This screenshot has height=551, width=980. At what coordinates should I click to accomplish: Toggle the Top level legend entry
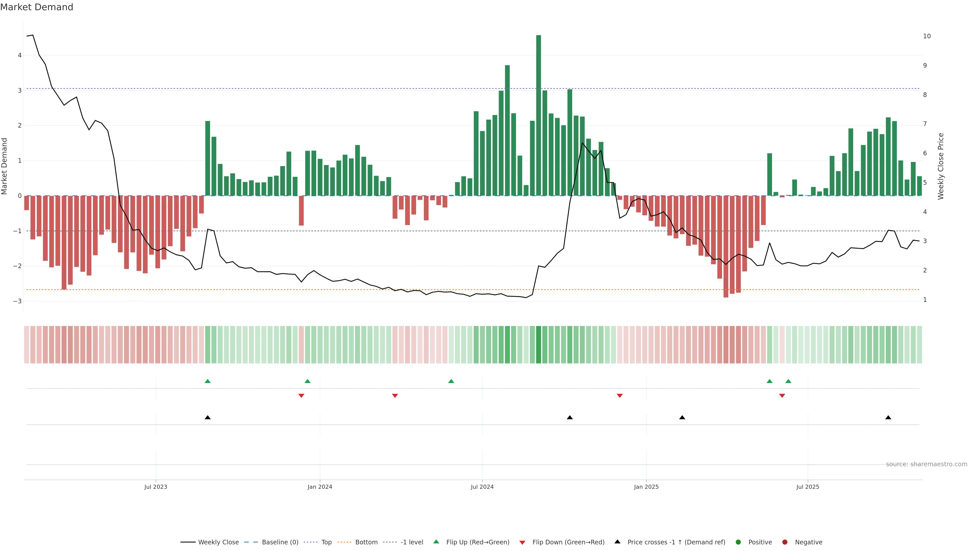[326, 542]
